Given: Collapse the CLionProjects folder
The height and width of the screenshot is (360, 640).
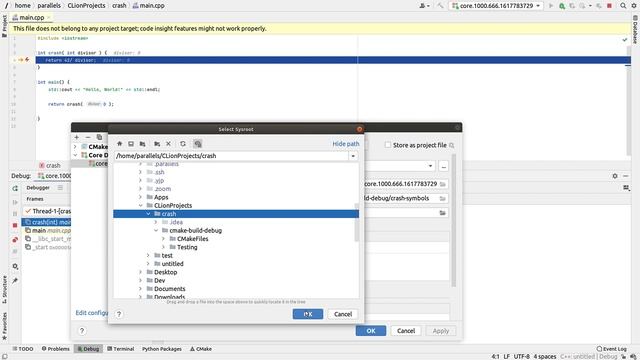Looking at the screenshot, I should click(140, 205).
